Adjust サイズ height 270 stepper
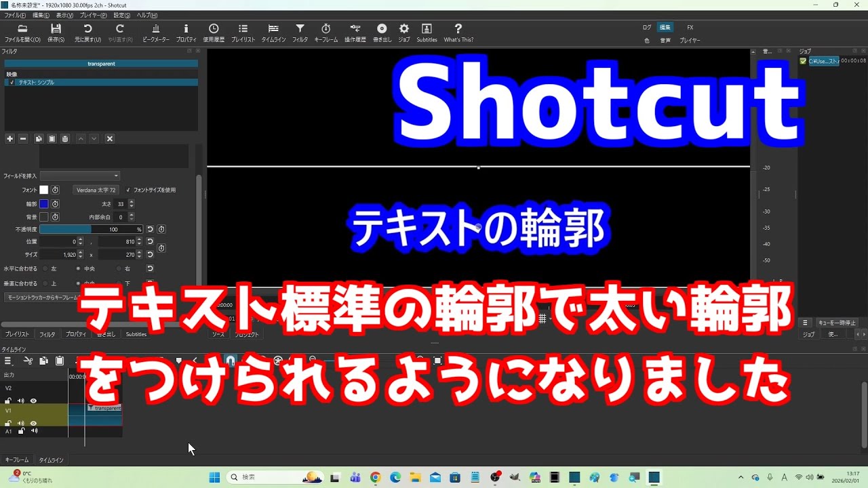Screen dimensions: 868x488 (x=140, y=255)
